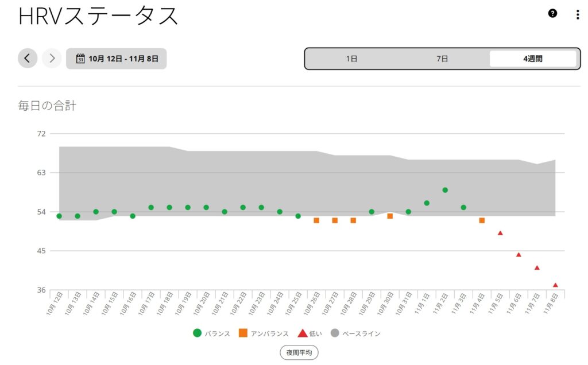Go to previous period with left arrow
The width and height of the screenshot is (588, 365).
pos(28,58)
